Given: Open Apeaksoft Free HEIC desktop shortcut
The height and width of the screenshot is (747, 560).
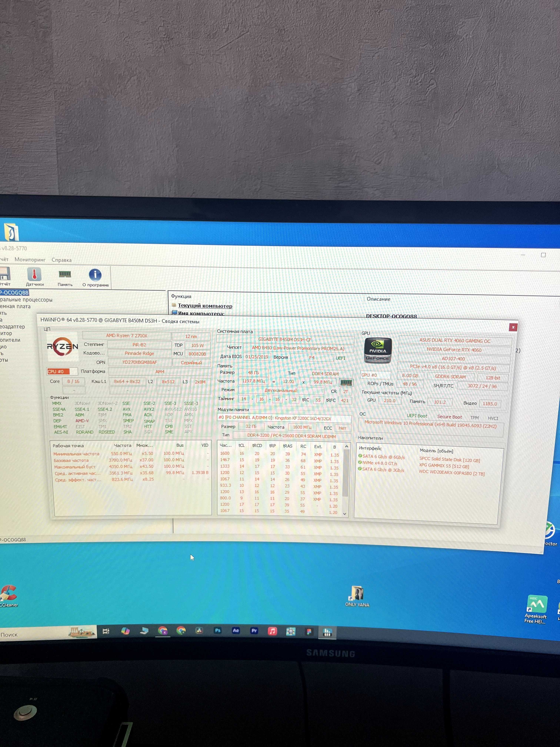Looking at the screenshot, I should [536, 609].
